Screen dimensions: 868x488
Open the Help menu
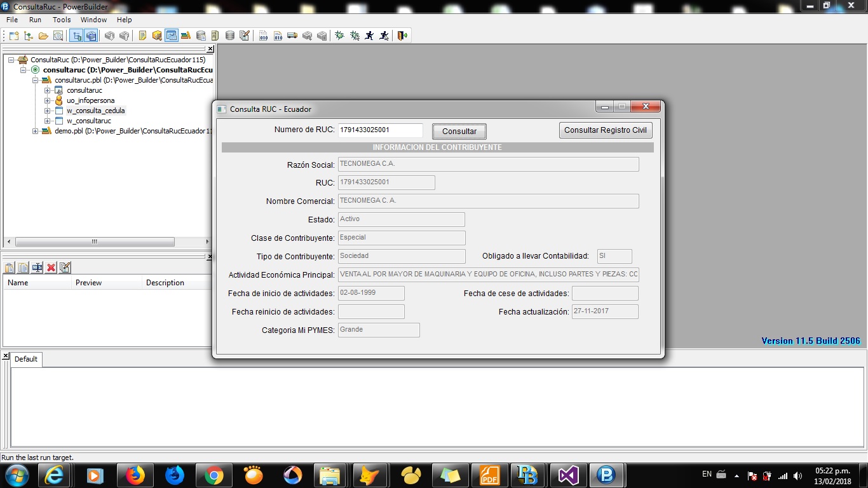tap(124, 20)
